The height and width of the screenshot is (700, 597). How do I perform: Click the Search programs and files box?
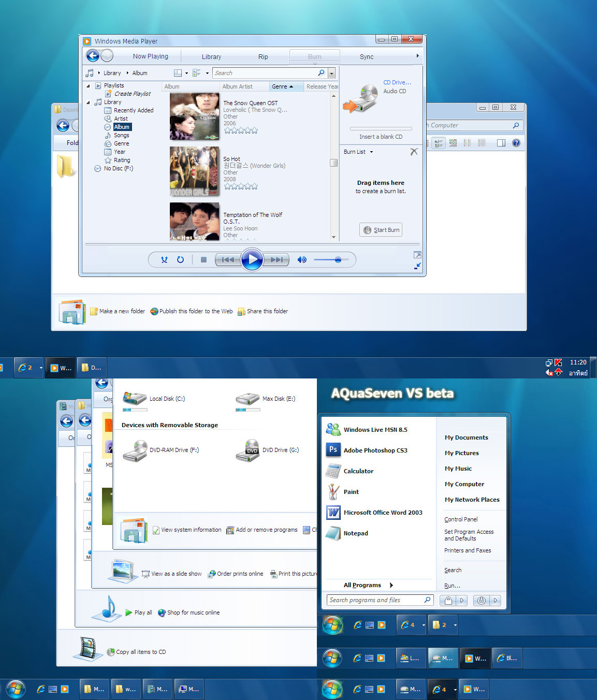(380, 600)
